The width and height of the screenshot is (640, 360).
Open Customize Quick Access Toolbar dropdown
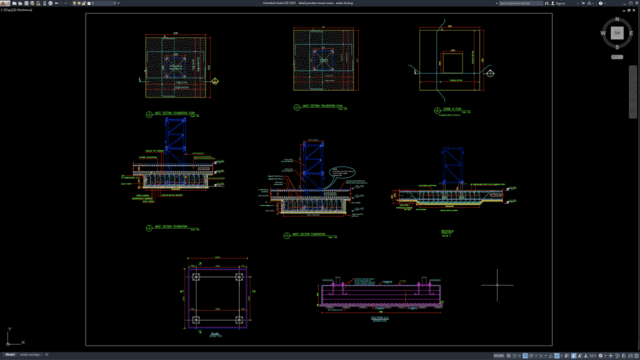coord(118,3)
